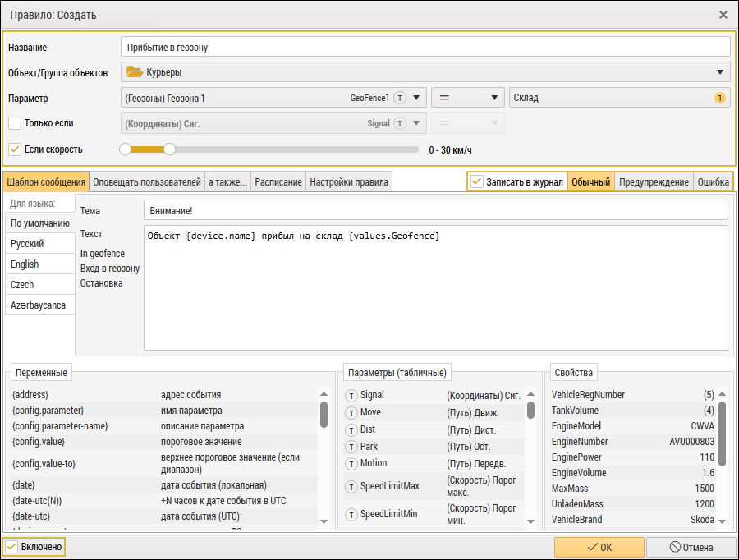Expand the Геозона 1 parameter dropdown
The width and height of the screenshot is (739, 560).
click(417, 99)
